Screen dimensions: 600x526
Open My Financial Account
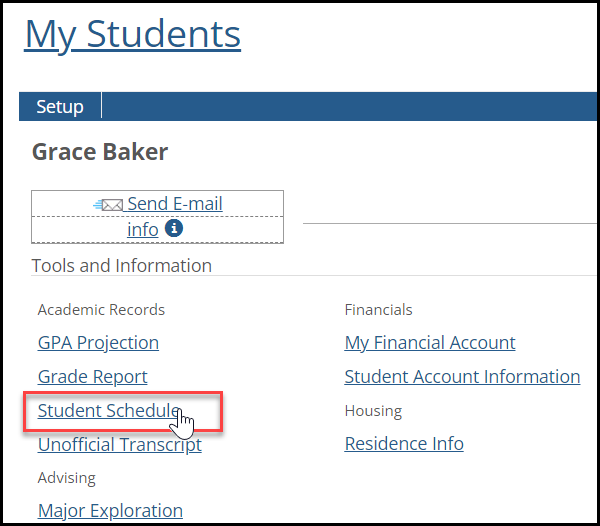[x=430, y=343]
